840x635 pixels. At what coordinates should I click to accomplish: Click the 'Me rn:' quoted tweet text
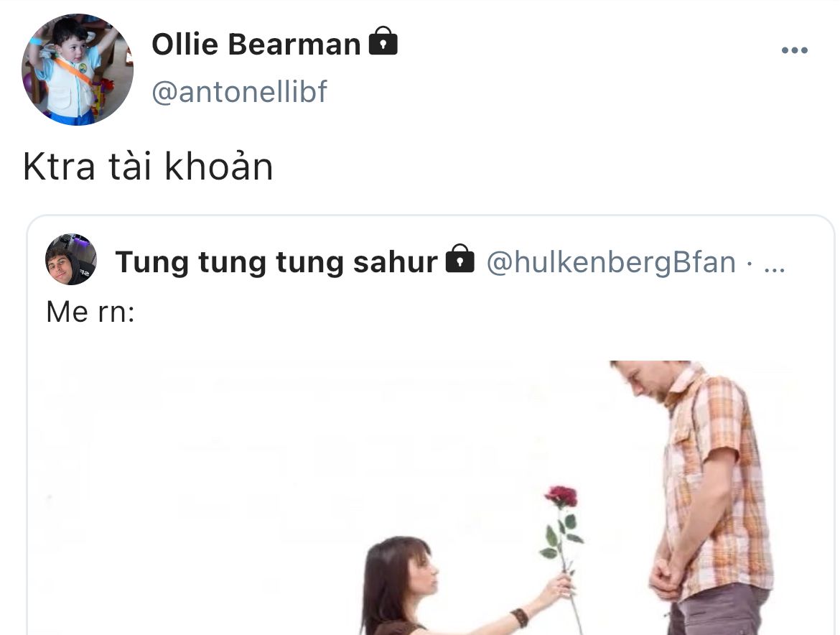[90, 312]
